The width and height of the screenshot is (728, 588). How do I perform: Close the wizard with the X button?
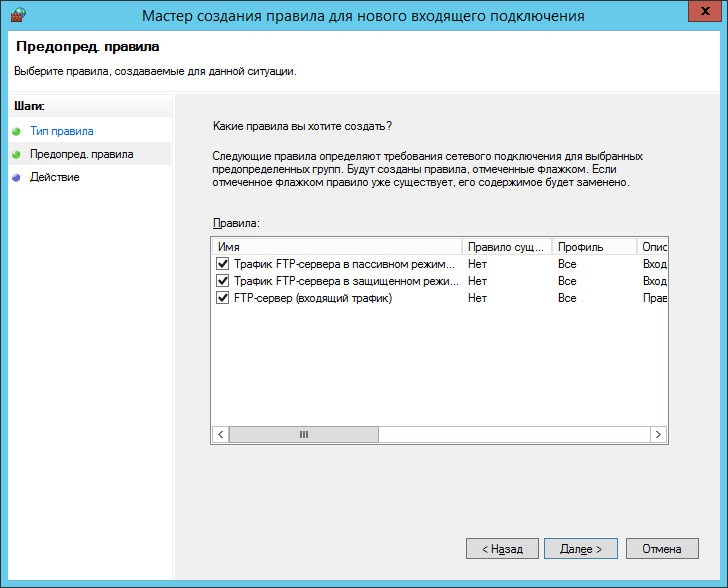tap(704, 11)
